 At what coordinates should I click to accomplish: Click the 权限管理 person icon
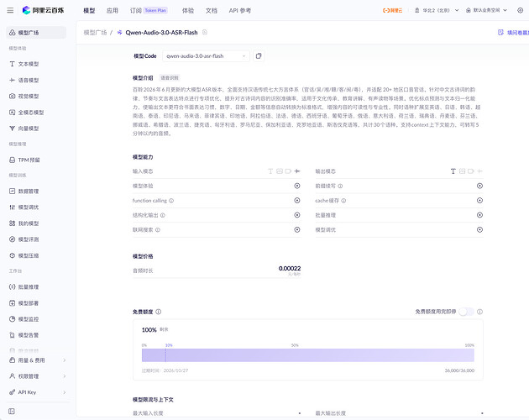pos(12,376)
